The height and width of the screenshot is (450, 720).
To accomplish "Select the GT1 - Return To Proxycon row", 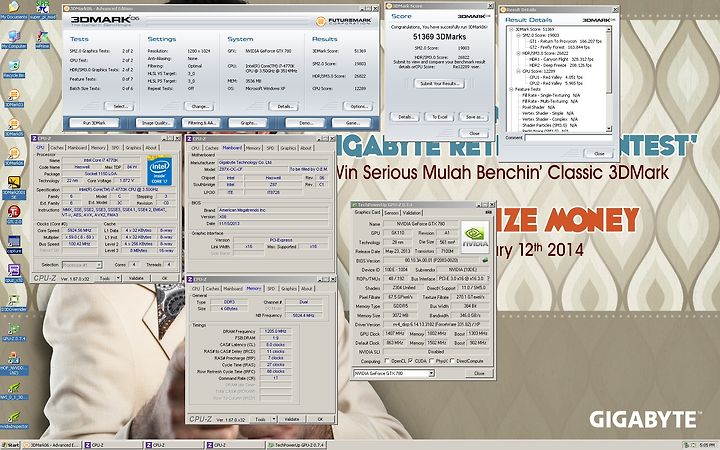I will click(565, 41).
